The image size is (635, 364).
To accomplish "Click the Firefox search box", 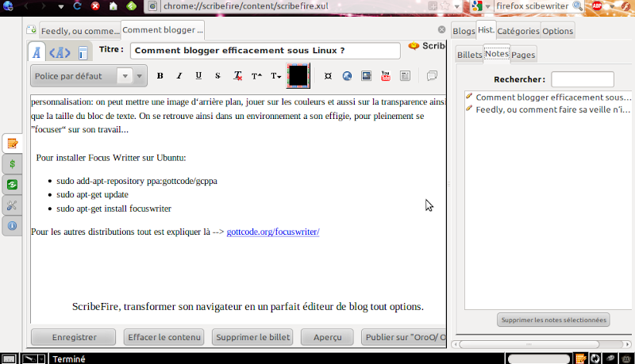I will point(532,6).
